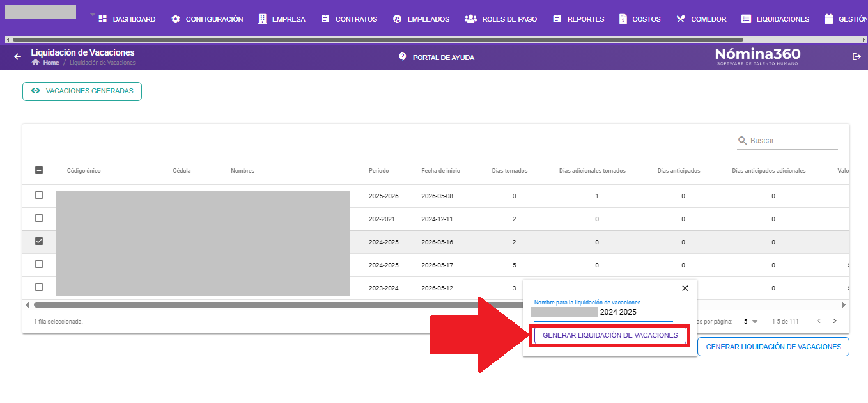
Task: Open the Comedor menu
Action: click(701, 19)
